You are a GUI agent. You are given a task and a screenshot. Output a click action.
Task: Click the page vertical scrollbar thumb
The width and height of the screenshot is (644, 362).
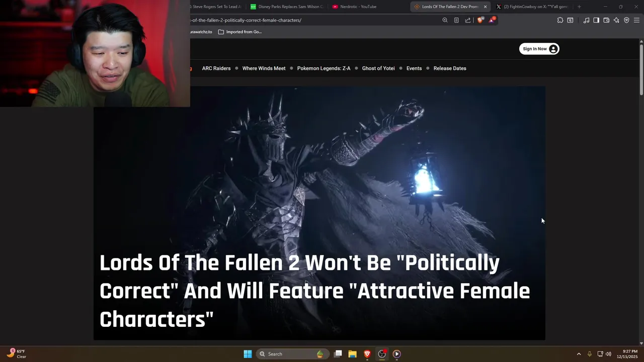tap(641, 69)
